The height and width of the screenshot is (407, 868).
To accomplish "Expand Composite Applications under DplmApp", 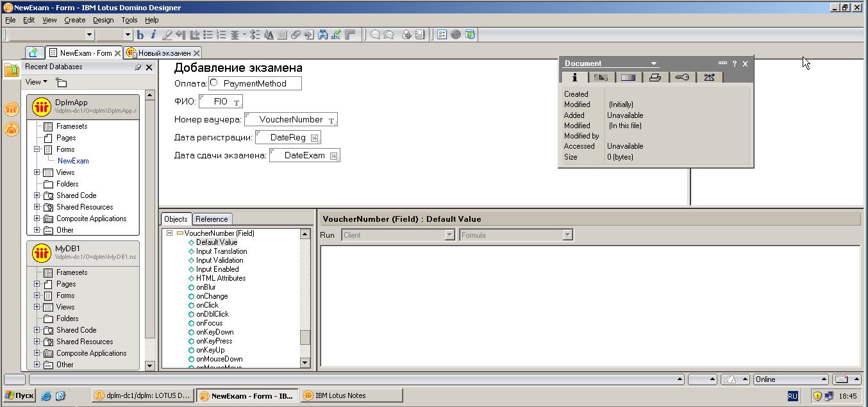I will tap(37, 219).
